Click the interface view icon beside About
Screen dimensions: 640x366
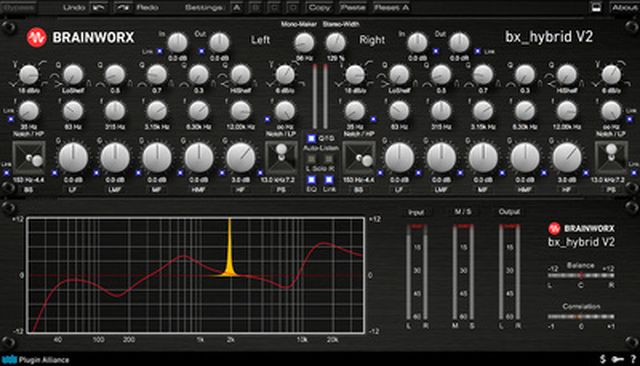[x=596, y=7]
